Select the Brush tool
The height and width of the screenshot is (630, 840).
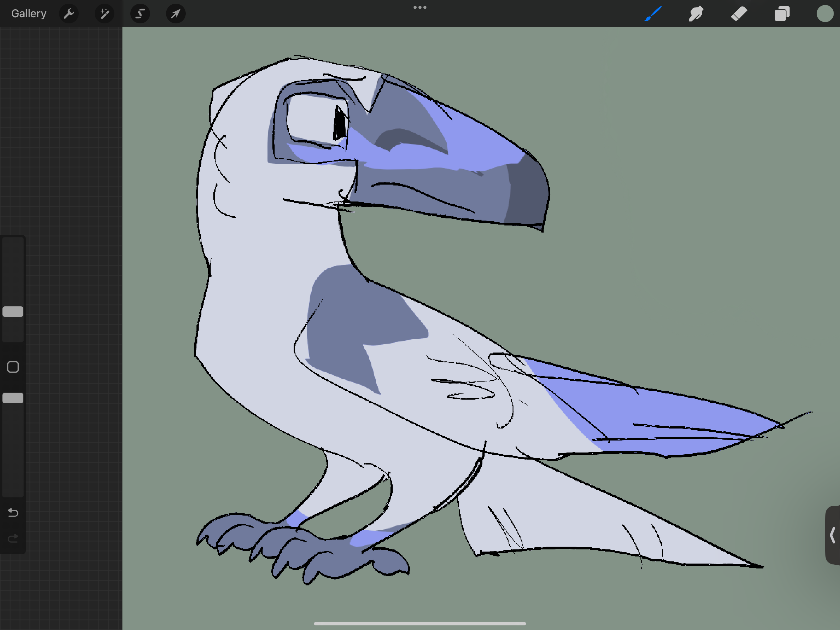tap(653, 14)
